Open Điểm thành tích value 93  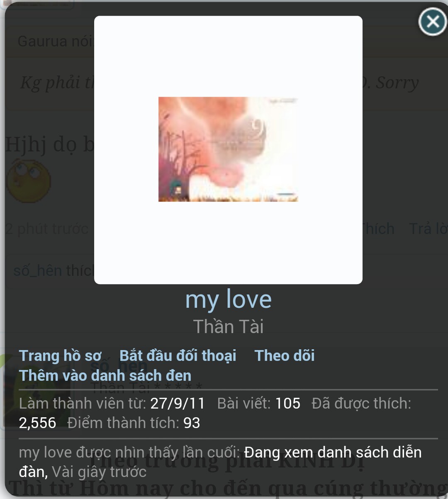pyautogui.click(x=192, y=423)
